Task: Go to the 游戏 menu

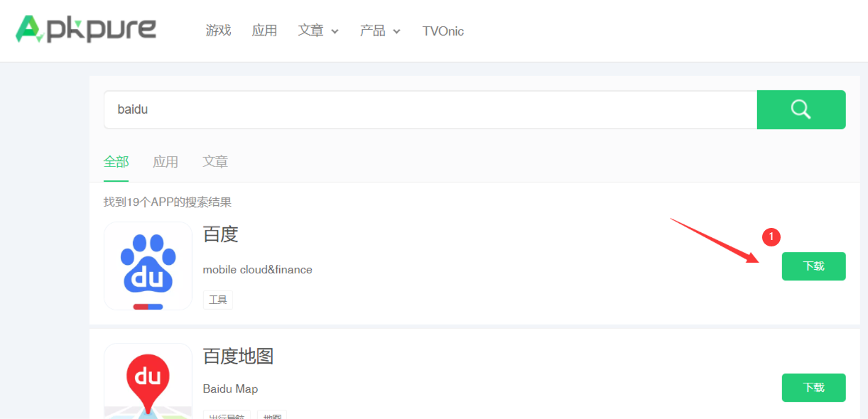Action: pyautogui.click(x=219, y=31)
